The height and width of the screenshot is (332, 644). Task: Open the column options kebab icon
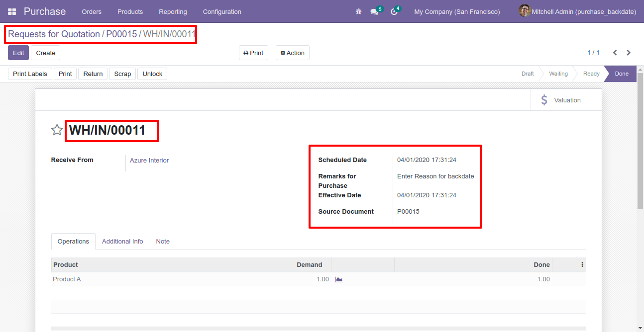(582, 265)
